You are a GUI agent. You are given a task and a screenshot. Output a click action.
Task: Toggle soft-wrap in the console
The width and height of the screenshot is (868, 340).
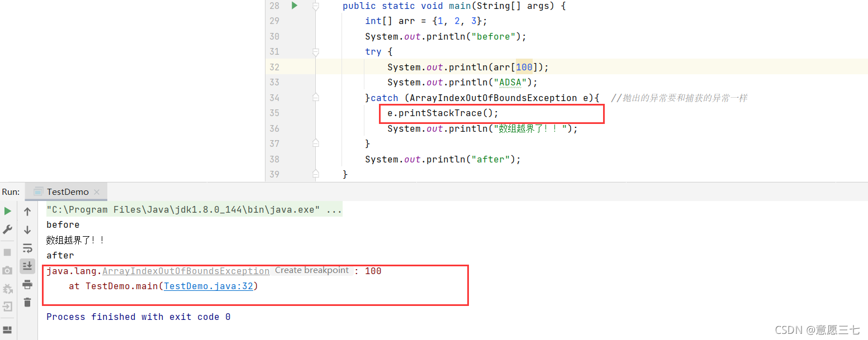point(27,248)
